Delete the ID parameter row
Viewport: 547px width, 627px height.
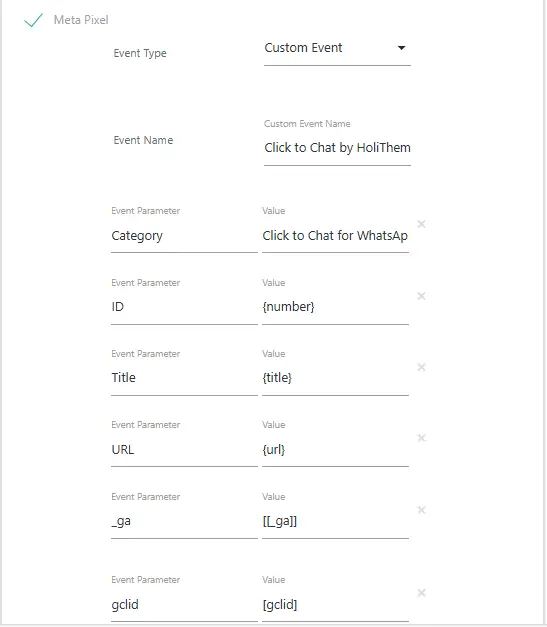click(x=421, y=296)
